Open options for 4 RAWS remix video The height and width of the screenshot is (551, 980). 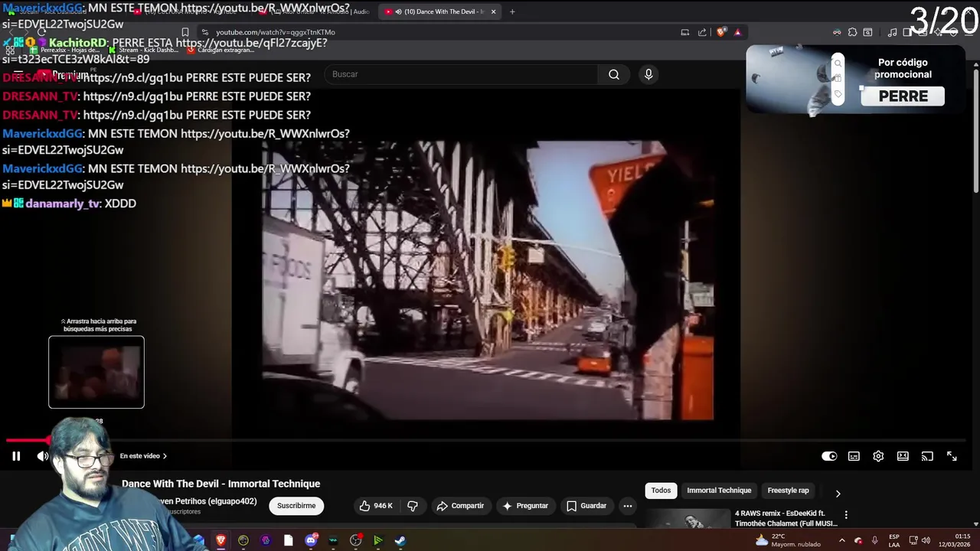click(x=846, y=515)
